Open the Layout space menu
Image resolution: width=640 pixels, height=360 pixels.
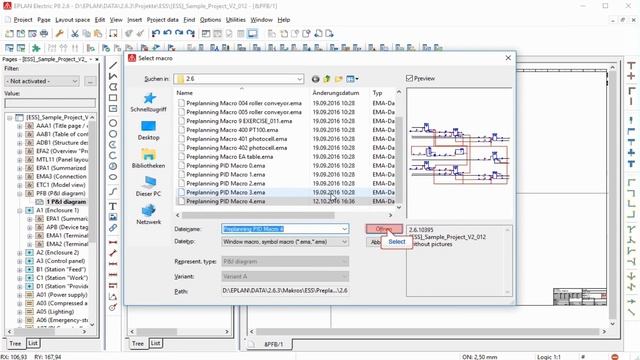tap(73, 20)
